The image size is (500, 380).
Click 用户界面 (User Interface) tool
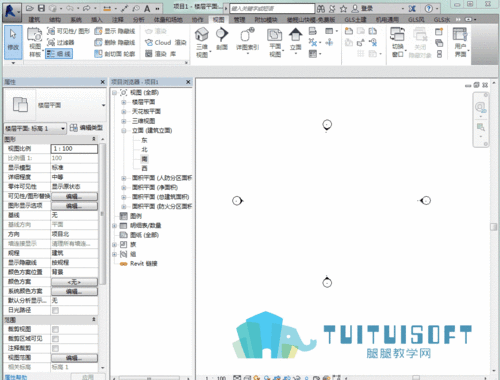click(460, 43)
